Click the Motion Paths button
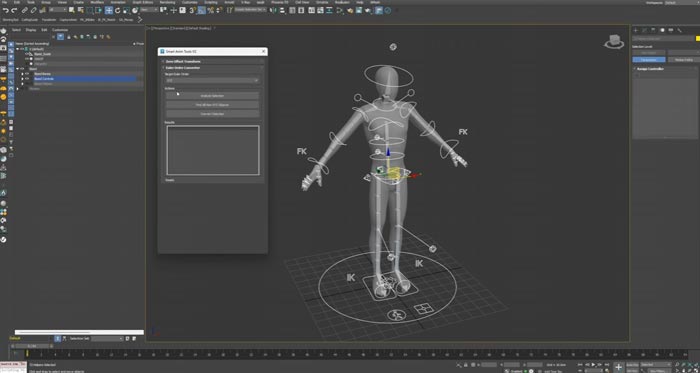Image resolution: width=700 pixels, height=373 pixels. (684, 59)
